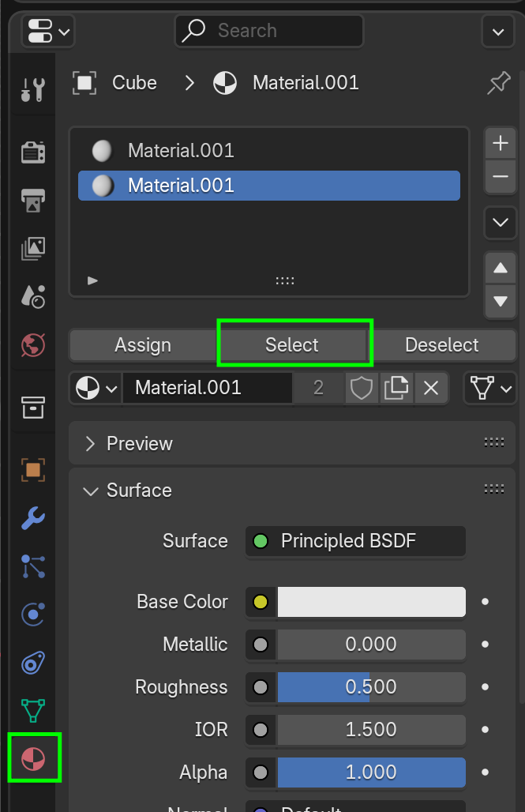This screenshot has width=525, height=812.
Task: Open the Output properties tab
Action: pyautogui.click(x=32, y=200)
